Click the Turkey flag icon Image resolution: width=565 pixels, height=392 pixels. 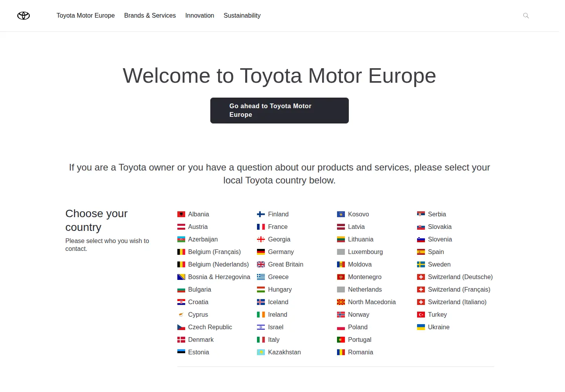click(x=421, y=315)
